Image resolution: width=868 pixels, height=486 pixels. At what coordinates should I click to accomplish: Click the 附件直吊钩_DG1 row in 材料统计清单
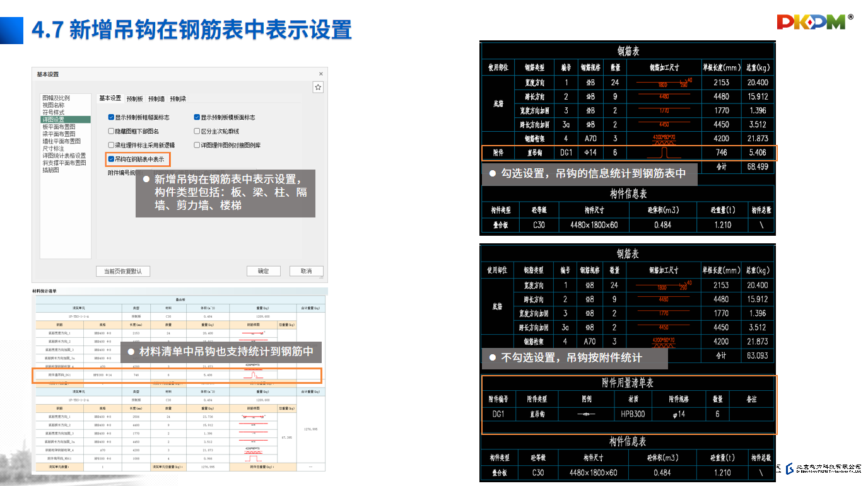click(177, 374)
